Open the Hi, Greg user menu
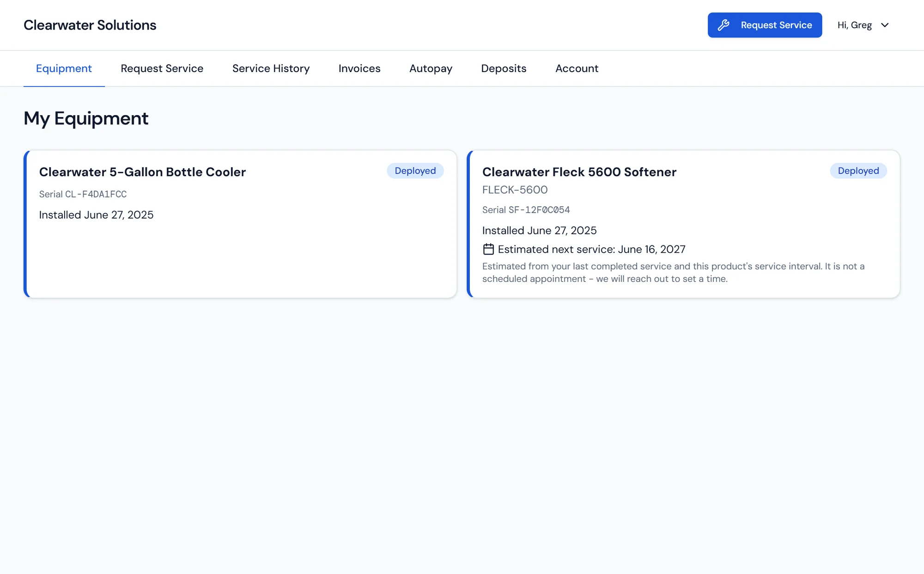The image size is (924, 574). point(863,25)
